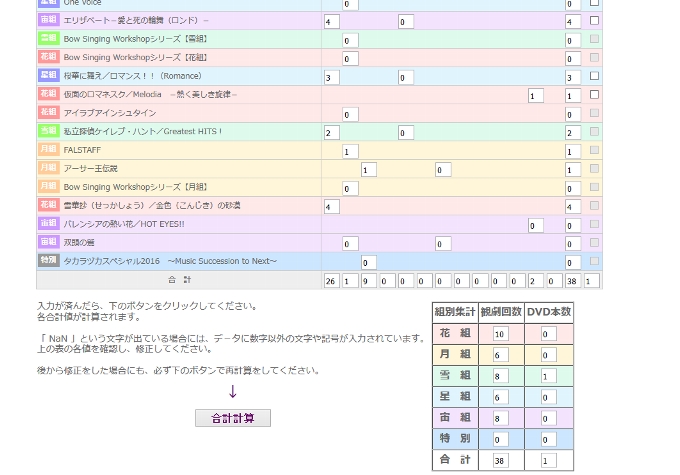
Task: Click the left field for Bow Singing Workshop【月組】
Action: pyautogui.click(x=350, y=189)
